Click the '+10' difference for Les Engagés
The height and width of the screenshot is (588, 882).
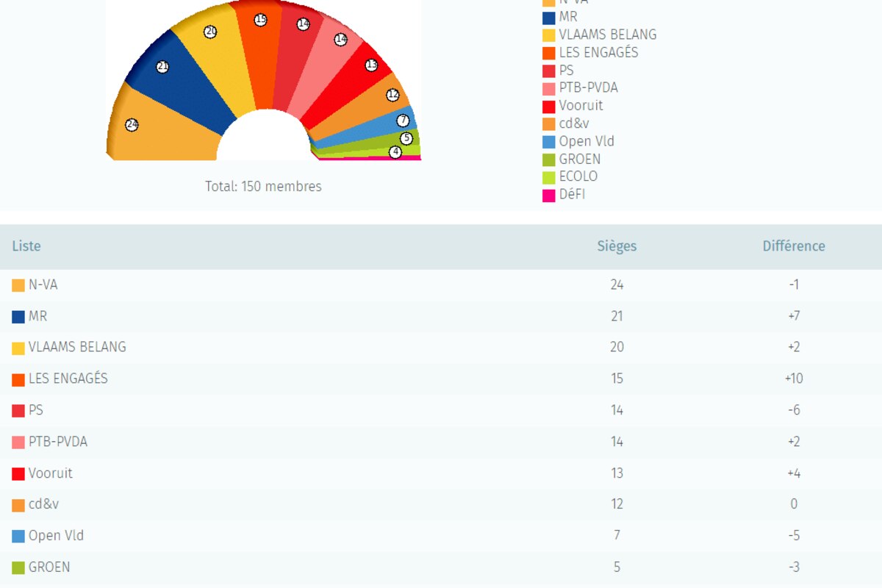coord(794,379)
